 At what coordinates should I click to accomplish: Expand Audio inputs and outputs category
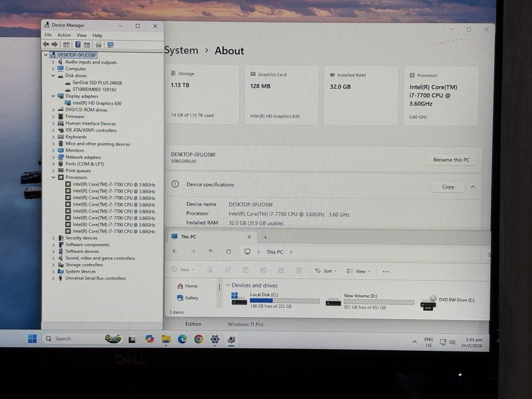point(53,62)
